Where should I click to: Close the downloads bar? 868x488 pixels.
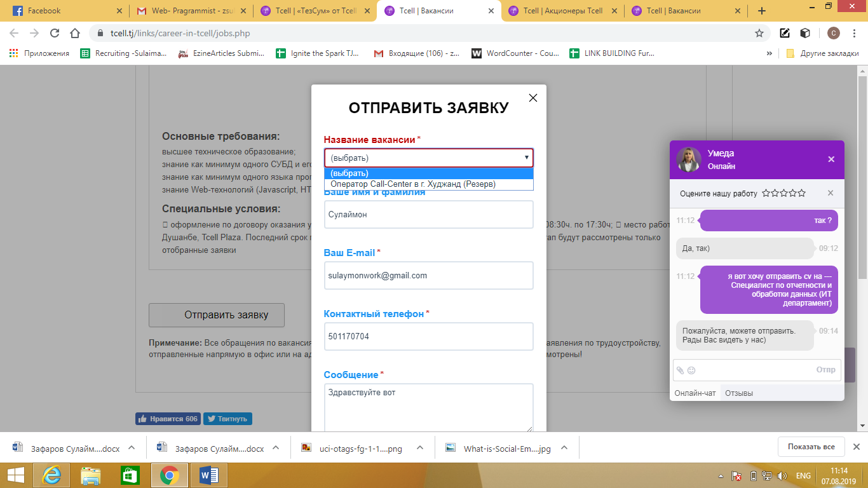coord(856,447)
